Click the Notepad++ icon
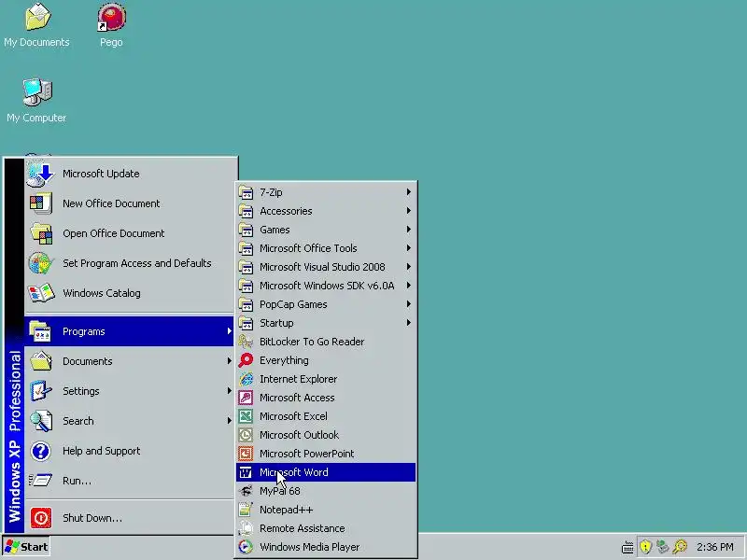Screen dimensions: 747x560 (246, 510)
